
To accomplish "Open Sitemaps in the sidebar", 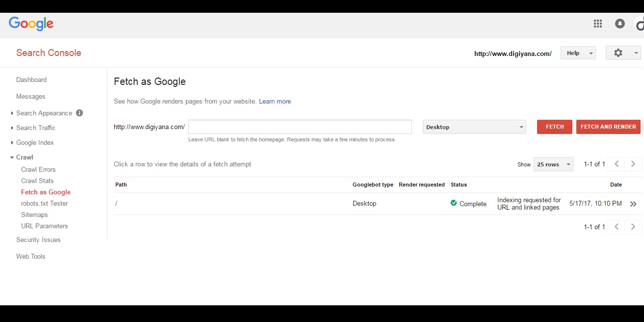I will click(x=34, y=215).
